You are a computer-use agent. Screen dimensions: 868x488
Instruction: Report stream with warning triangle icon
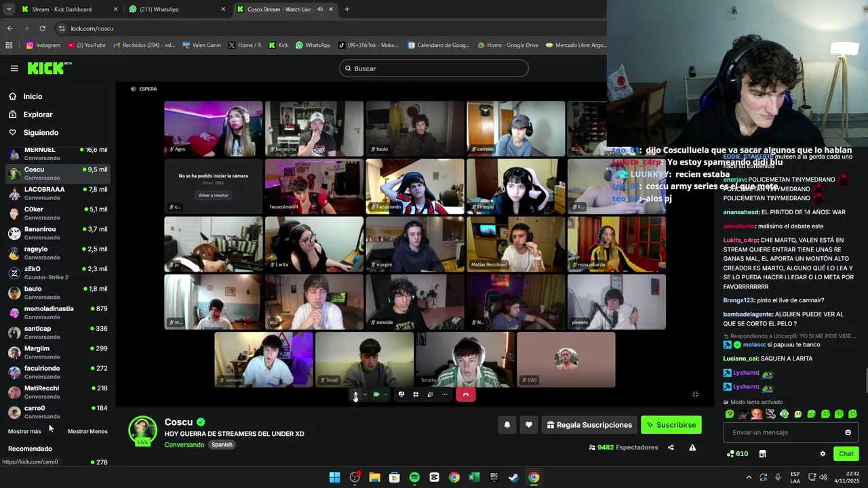pos(692,447)
